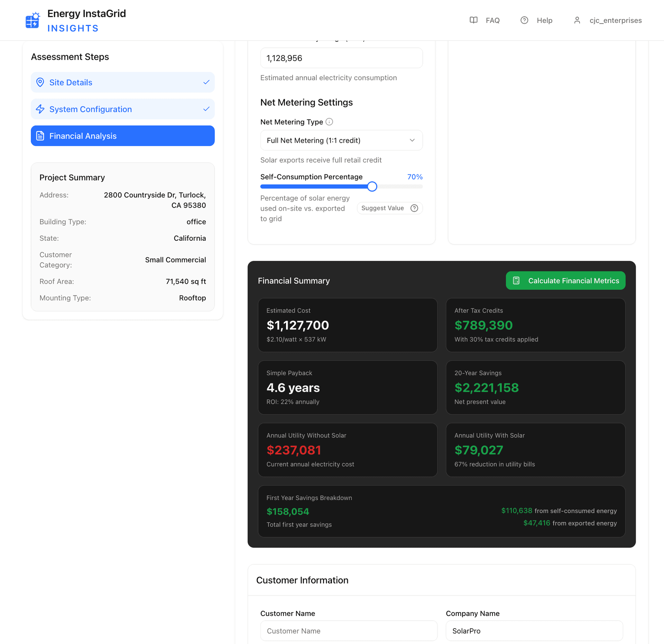Click the 71,540 sq ft roof area
The width and height of the screenshot is (664, 644).
[186, 282]
